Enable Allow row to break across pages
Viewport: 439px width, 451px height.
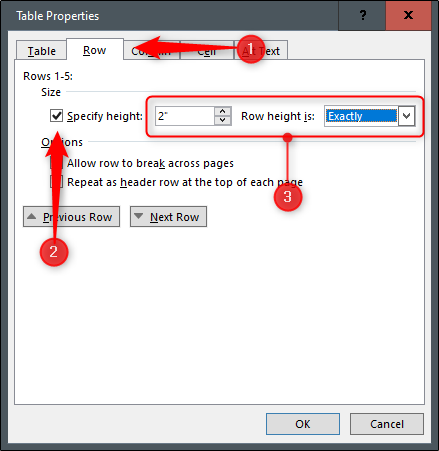(x=56, y=163)
